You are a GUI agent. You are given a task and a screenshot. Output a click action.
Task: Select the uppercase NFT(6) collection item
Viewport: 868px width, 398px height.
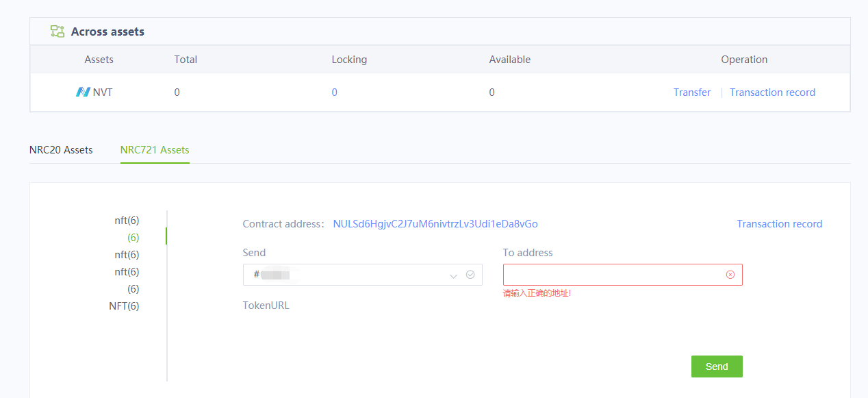(x=124, y=306)
